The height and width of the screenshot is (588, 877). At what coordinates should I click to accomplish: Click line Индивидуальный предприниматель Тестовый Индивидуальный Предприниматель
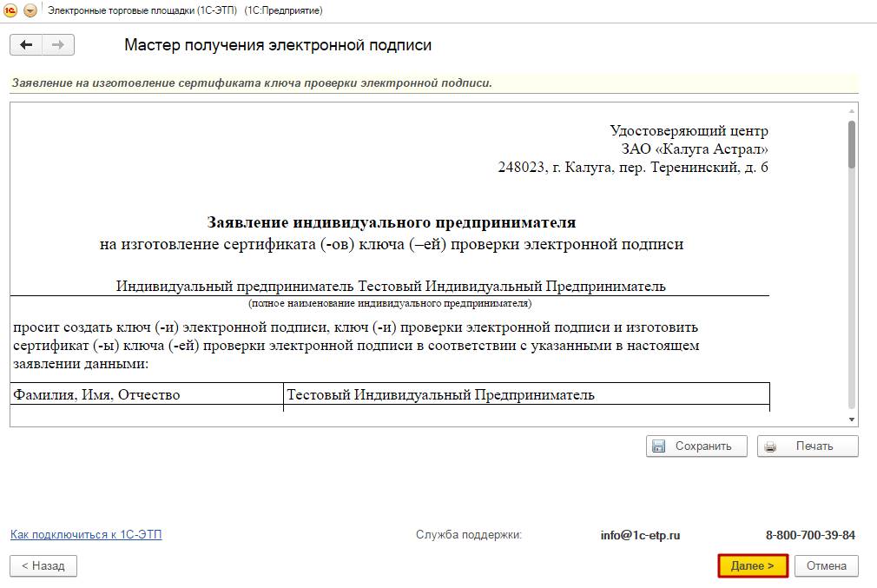391,287
